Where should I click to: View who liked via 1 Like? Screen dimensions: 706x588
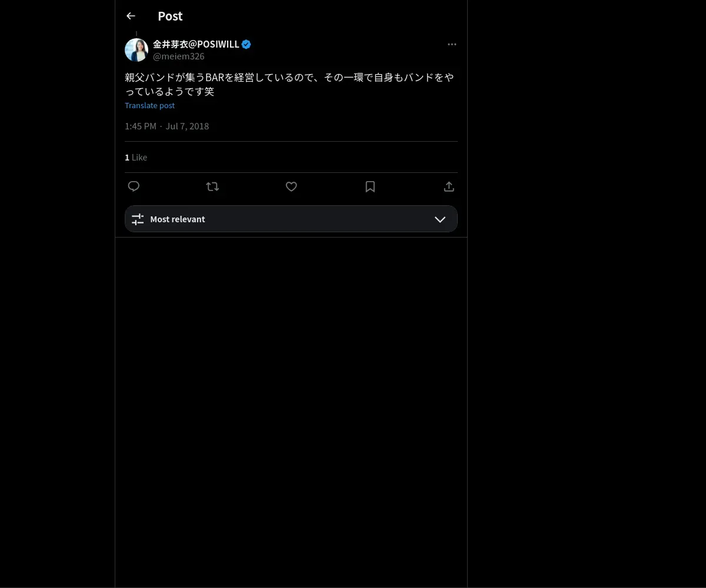point(136,157)
